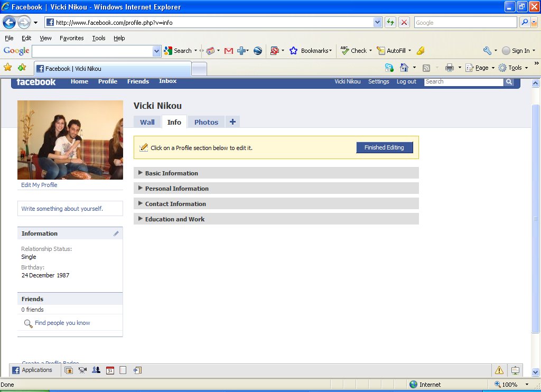Screen dimensions: 541x392
Task: Expand the Education and Work section
Action: (276, 219)
